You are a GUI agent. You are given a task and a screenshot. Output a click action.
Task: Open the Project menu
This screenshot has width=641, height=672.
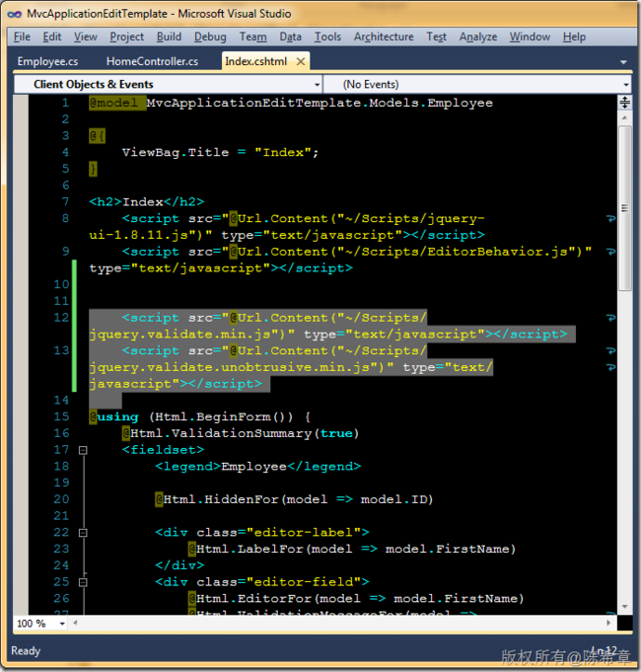[x=127, y=37]
